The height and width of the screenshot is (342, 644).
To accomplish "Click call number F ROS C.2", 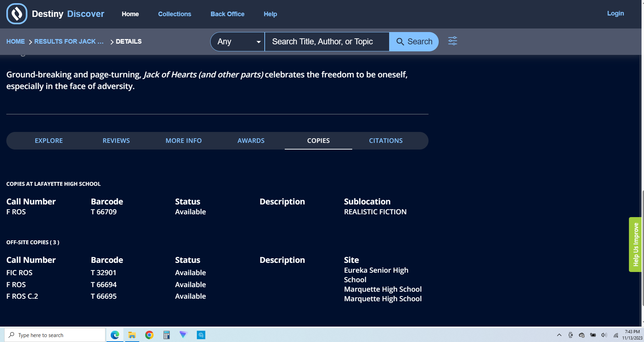I will coord(22,296).
